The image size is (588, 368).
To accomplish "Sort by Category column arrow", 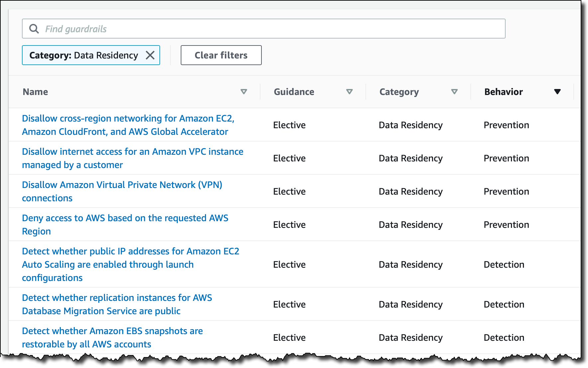I will (x=454, y=92).
